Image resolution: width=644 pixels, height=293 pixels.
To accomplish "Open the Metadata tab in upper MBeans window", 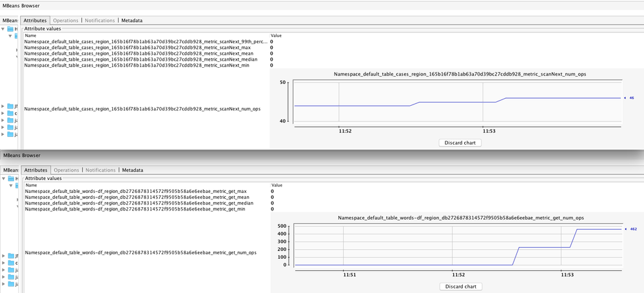I will click(132, 21).
